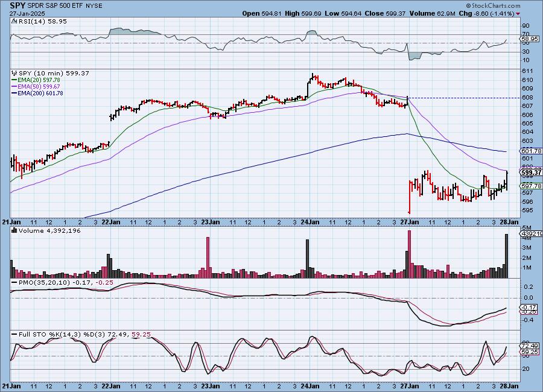Screen dimensions: 543x392
Task: Click the 28Jan label under the stochastic panel
Action: click(x=509, y=386)
